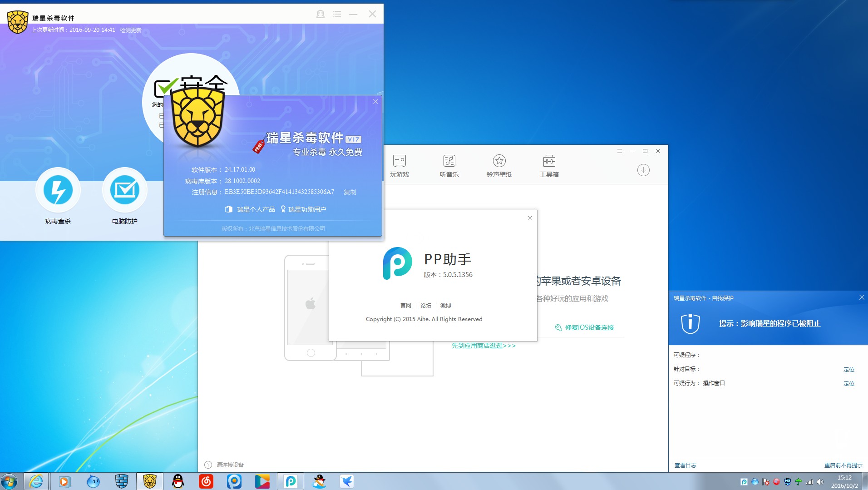Select 重启前不再提示 option
Image resolution: width=868 pixels, height=490 pixels.
[x=843, y=465]
